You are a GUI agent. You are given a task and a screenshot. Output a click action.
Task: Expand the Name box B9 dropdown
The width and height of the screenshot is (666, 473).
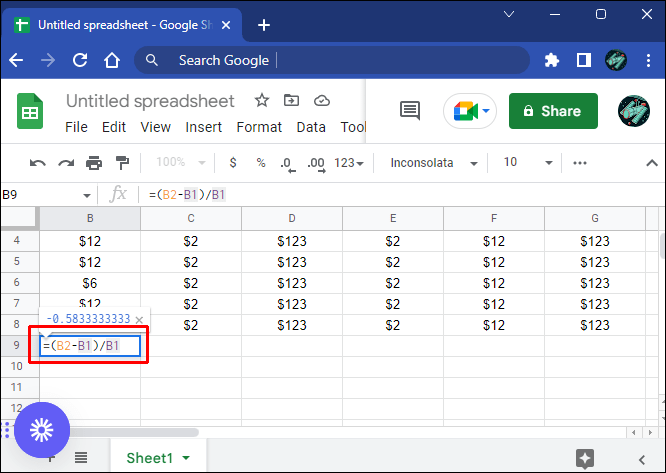point(87,196)
